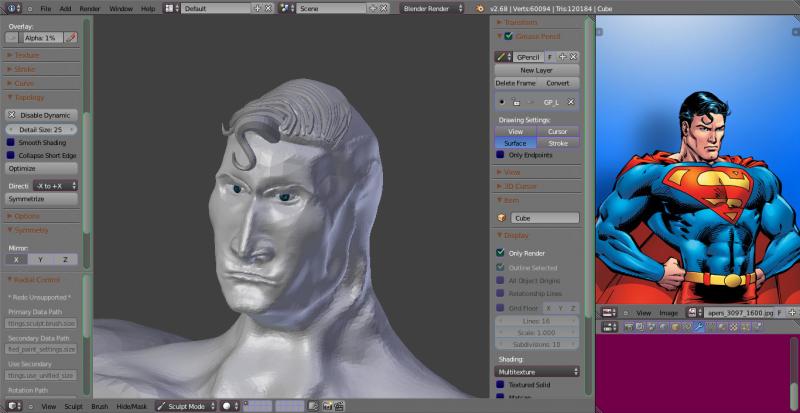The width and height of the screenshot is (800, 413).
Task: Open the Sculpt Mode selector dropdown
Action: tap(187, 406)
